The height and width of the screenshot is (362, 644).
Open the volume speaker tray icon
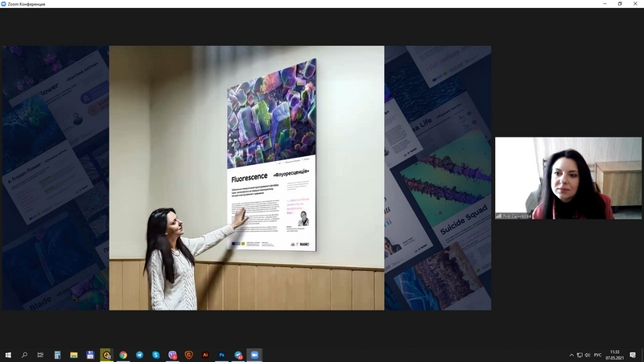click(x=588, y=355)
